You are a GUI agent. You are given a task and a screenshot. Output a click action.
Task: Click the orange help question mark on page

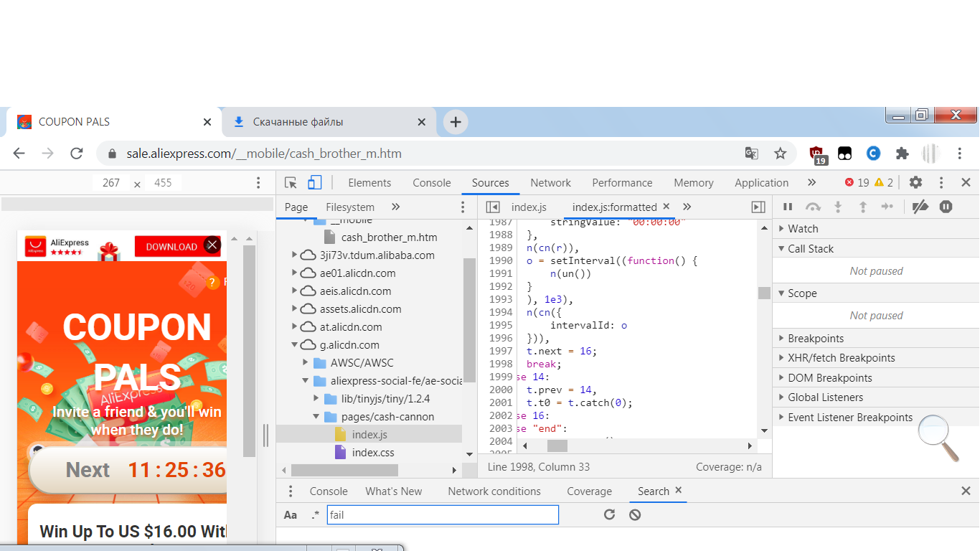point(212,282)
